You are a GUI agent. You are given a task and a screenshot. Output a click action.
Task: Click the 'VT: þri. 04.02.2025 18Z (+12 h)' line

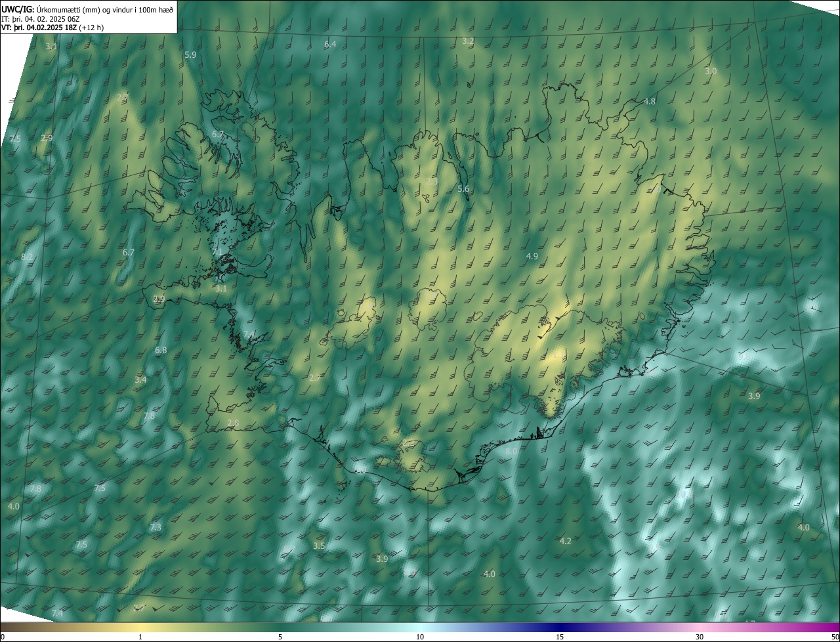[52, 28]
